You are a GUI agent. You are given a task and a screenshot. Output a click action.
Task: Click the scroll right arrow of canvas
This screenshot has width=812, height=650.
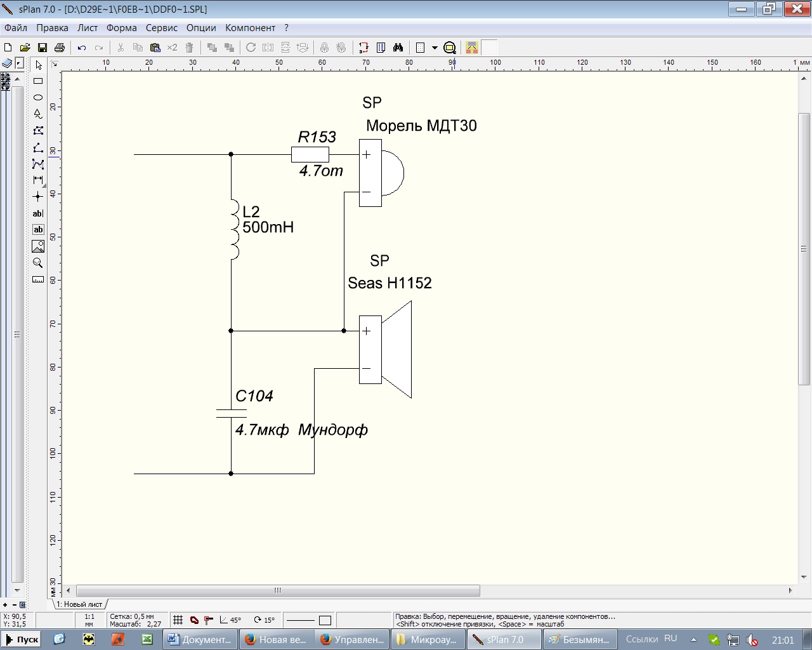(790, 590)
